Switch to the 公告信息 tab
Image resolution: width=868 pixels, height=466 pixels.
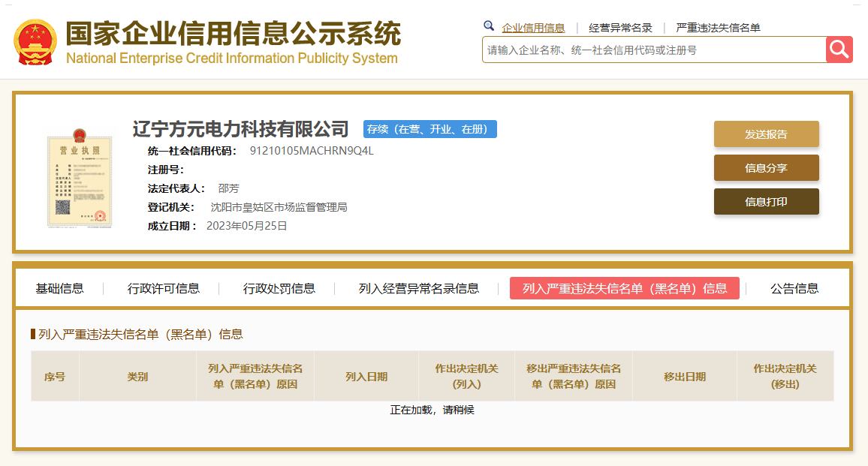(x=794, y=288)
